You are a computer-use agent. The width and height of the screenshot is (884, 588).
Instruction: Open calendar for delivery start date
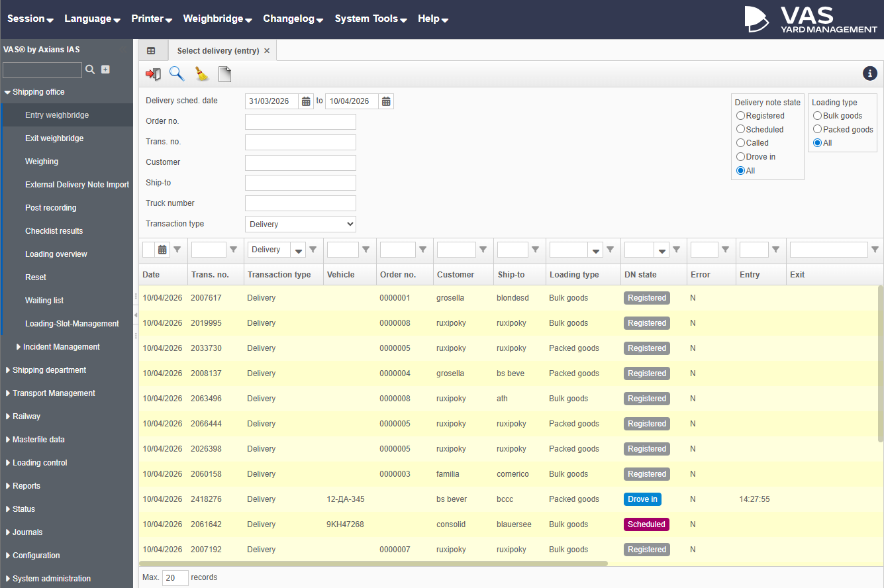[307, 101]
